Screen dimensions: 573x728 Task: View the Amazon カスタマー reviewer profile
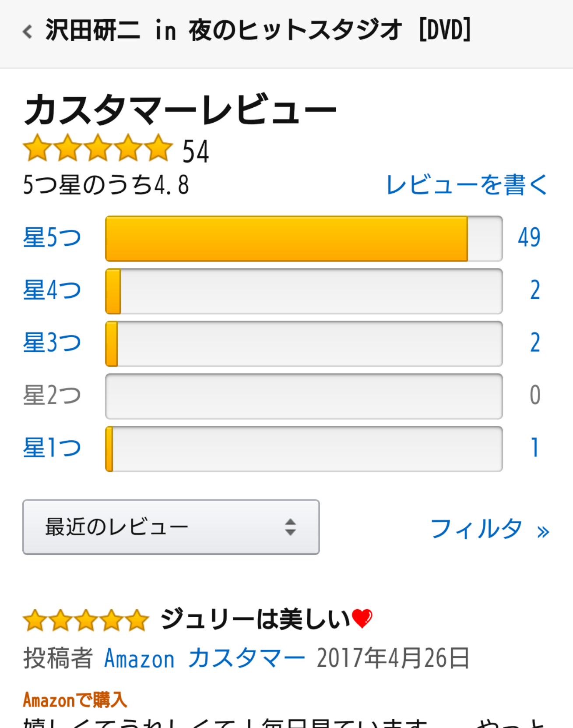click(x=205, y=658)
